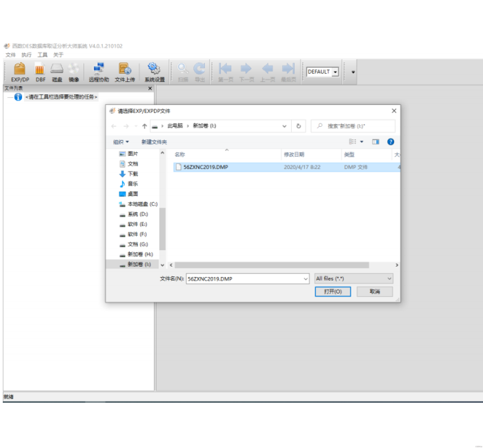Expand the address bar history dropdown

pyautogui.click(x=284, y=126)
